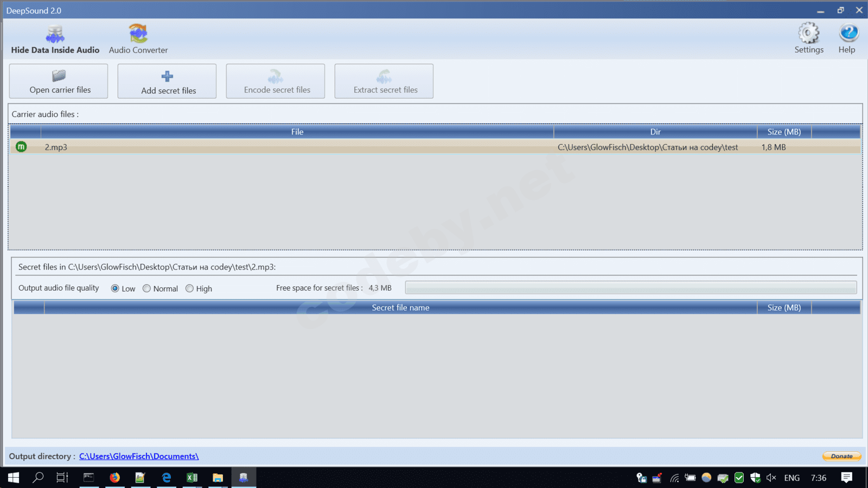Click the free space progress bar
The image size is (868, 488).
pyautogui.click(x=631, y=288)
